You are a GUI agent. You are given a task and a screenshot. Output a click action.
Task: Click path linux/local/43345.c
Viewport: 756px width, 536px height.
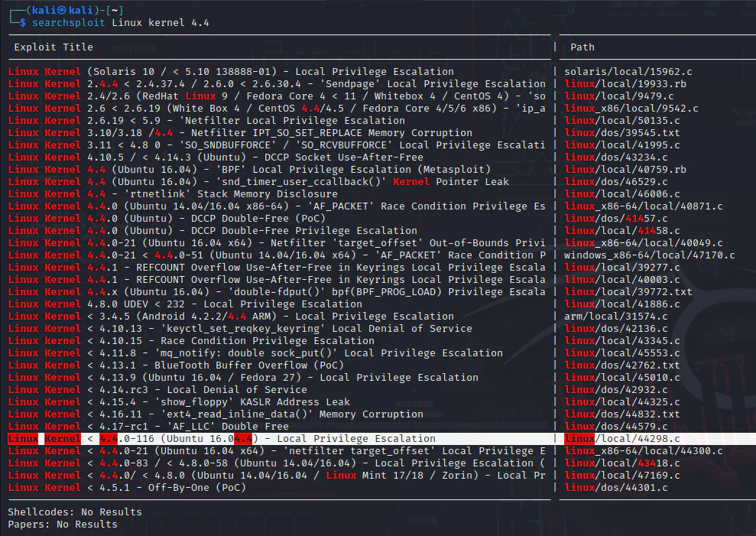(622, 341)
